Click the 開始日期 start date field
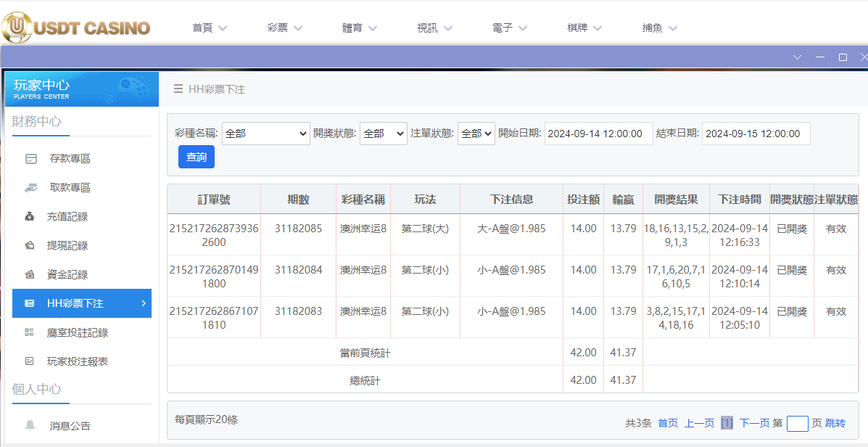The width and height of the screenshot is (868, 447). coord(598,134)
